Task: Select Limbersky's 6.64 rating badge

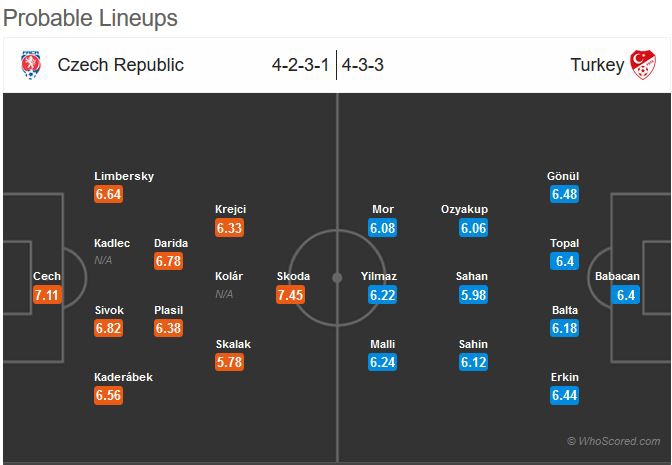Action: pyautogui.click(x=108, y=194)
